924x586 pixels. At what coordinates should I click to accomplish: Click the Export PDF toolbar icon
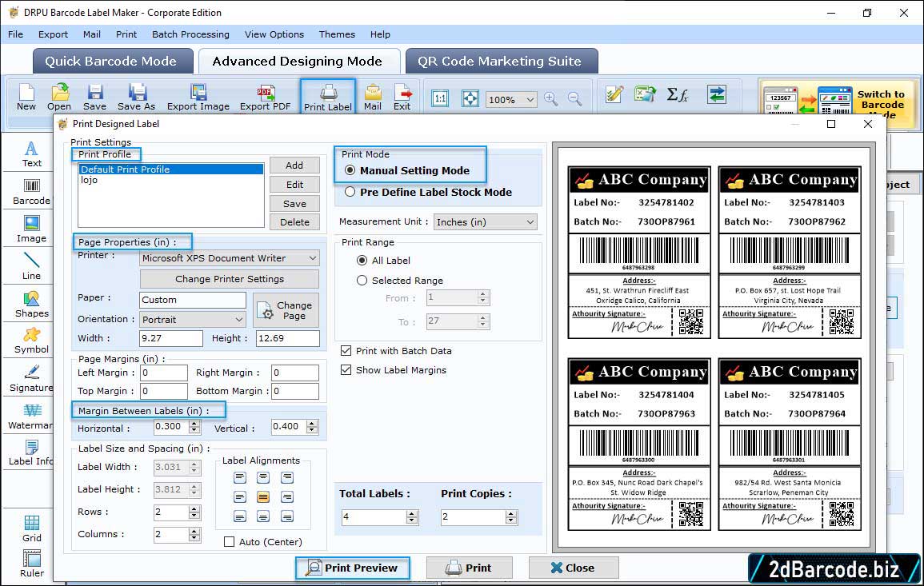(x=265, y=98)
